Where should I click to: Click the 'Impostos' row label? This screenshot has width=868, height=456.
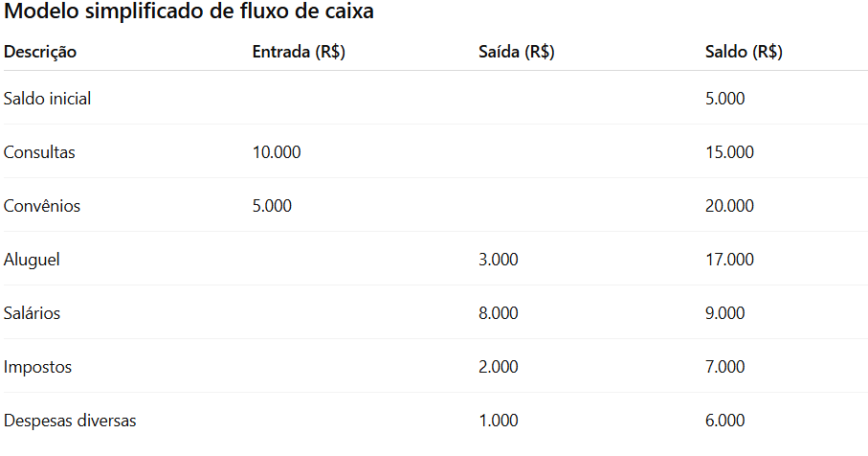pyautogui.click(x=37, y=367)
